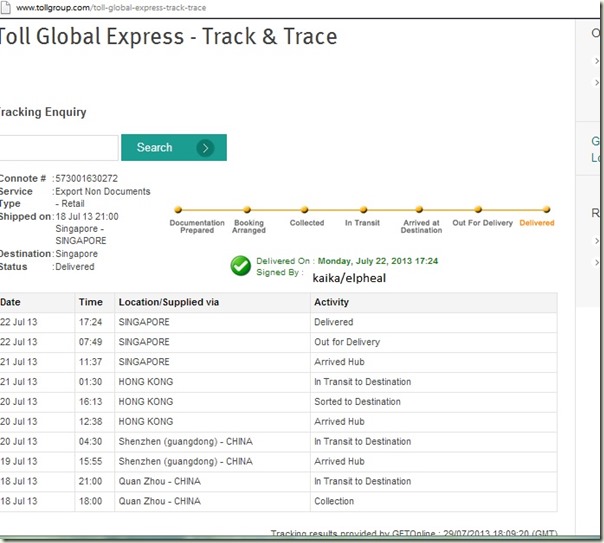Viewport: 604px width, 543px height.
Task: Select the Arrived at Destination progress marker
Action: pyautogui.click(x=419, y=210)
